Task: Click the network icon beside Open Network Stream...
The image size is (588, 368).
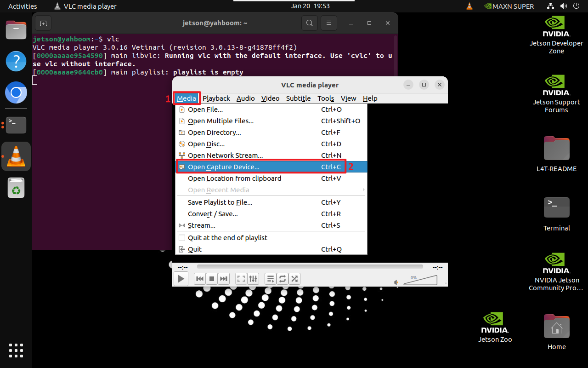Action: 181,155
